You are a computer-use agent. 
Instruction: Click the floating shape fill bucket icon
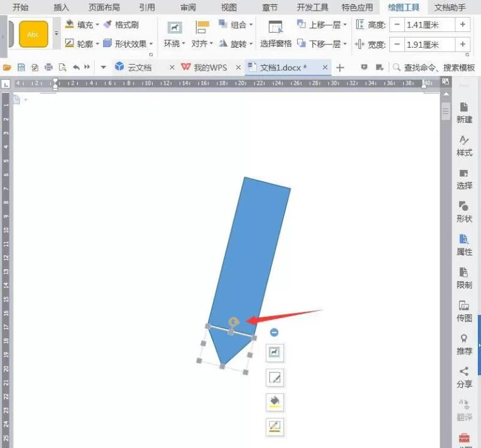(x=274, y=402)
